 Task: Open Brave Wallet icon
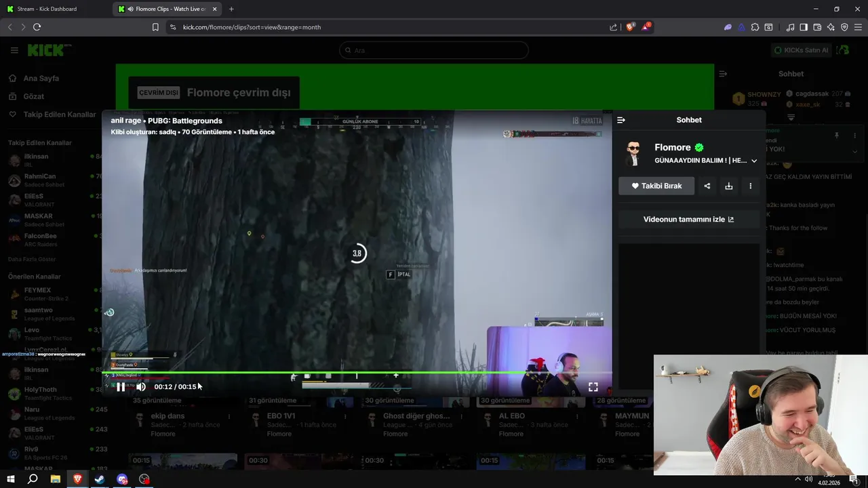[x=817, y=27]
